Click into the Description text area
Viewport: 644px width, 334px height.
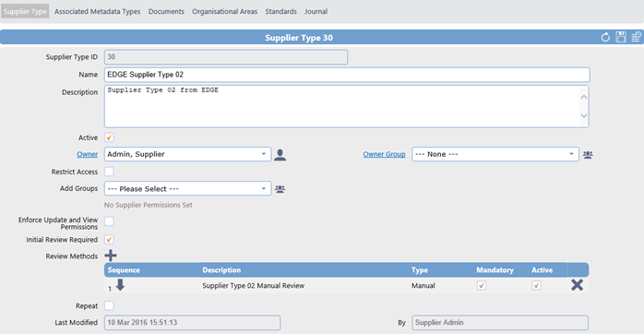(x=347, y=106)
